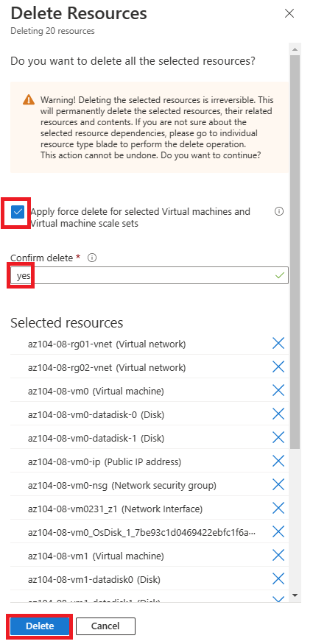Click info icon beside Confirm delete label
This screenshot has width=313, height=644.
[92, 258]
